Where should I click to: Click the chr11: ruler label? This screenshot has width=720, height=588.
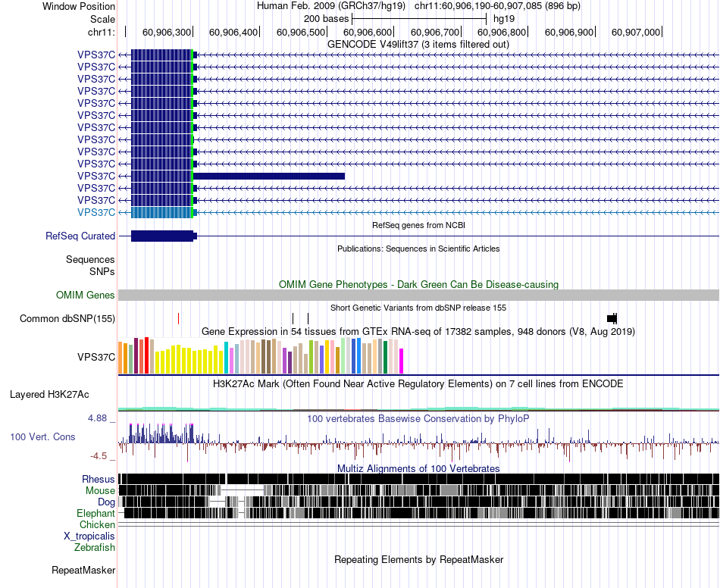(101, 32)
